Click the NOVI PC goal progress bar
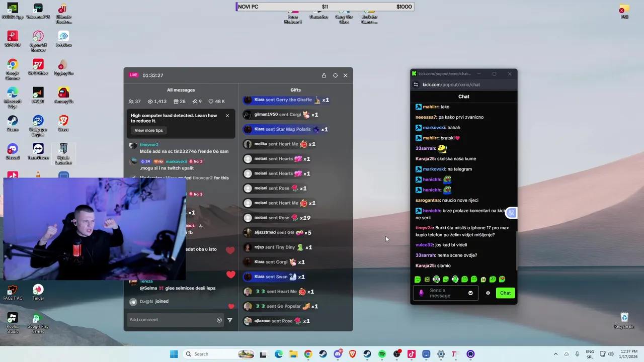 coord(325,7)
